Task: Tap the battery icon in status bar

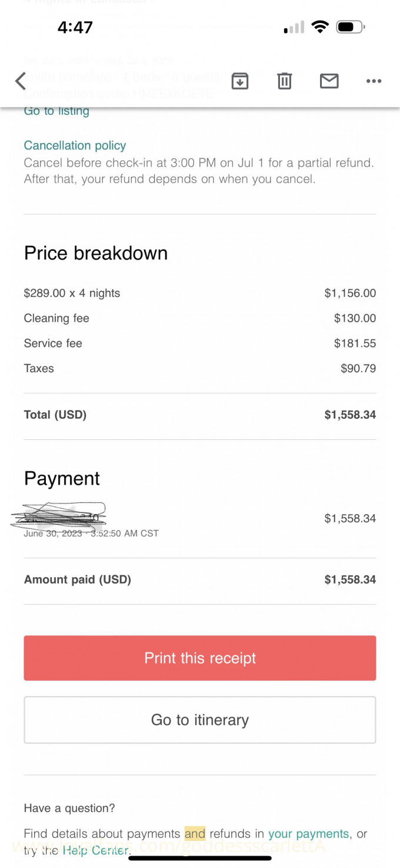Action: pyautogui.click(x=351, y=27)
